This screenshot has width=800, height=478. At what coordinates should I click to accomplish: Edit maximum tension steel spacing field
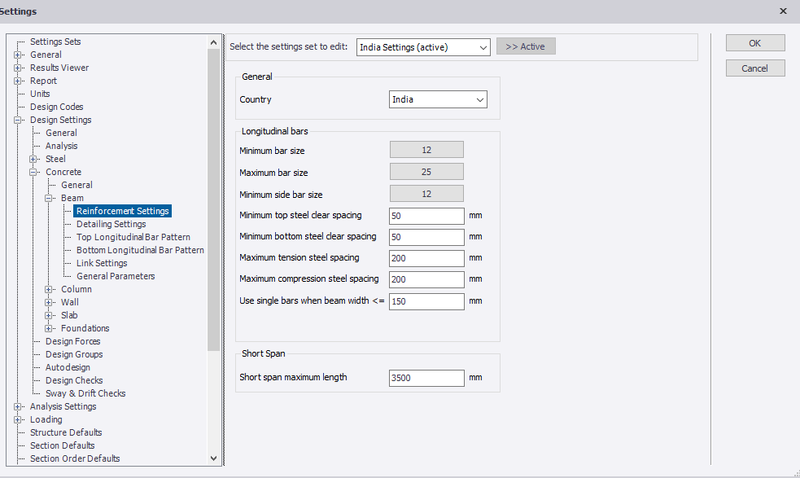pos(427,258)
